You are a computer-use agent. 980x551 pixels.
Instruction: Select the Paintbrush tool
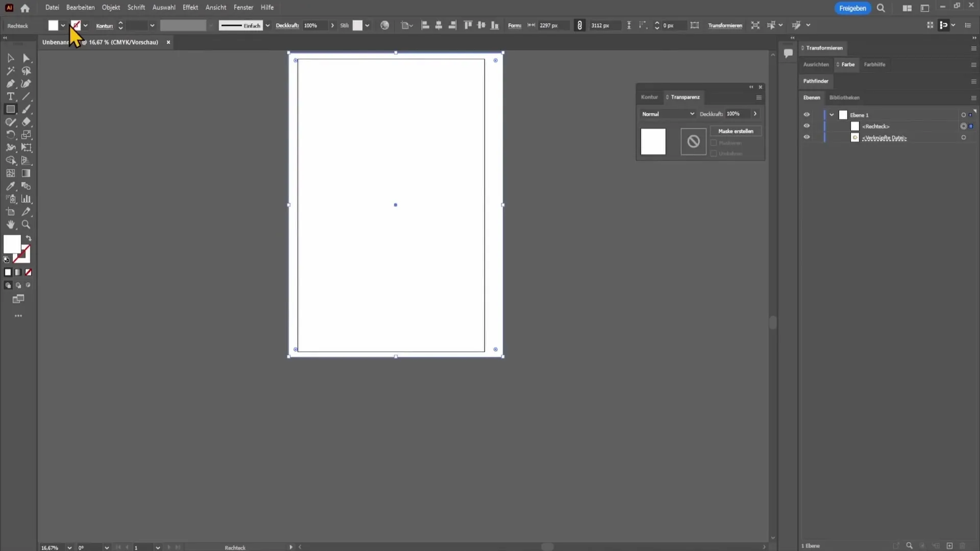(x=27, y=109)
